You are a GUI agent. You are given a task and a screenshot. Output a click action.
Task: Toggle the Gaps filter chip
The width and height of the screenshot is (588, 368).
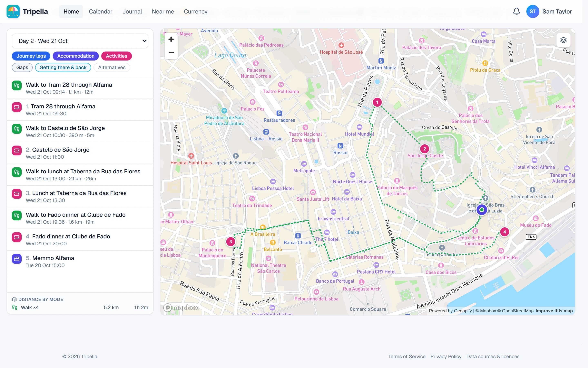click(22, 67)
